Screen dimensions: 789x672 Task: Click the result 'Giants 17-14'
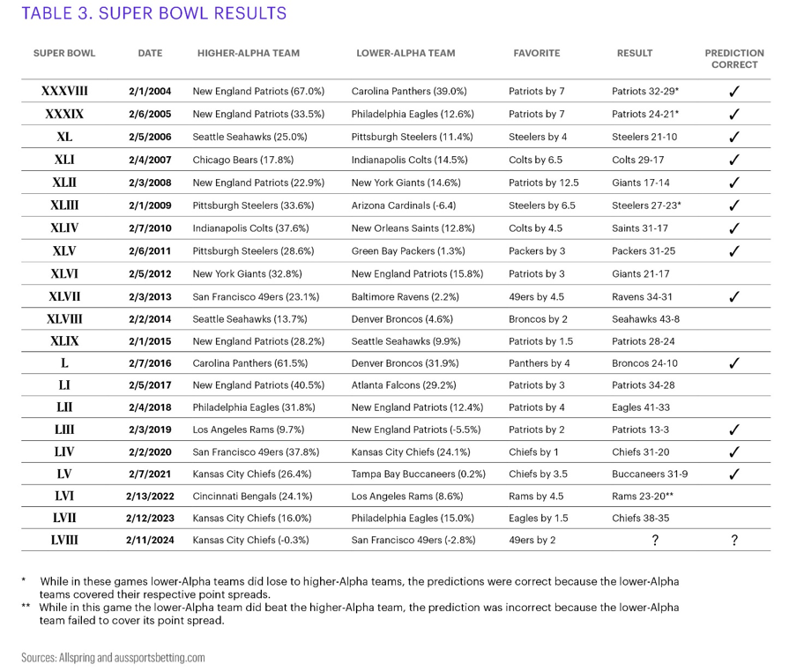tap(641, 183)
